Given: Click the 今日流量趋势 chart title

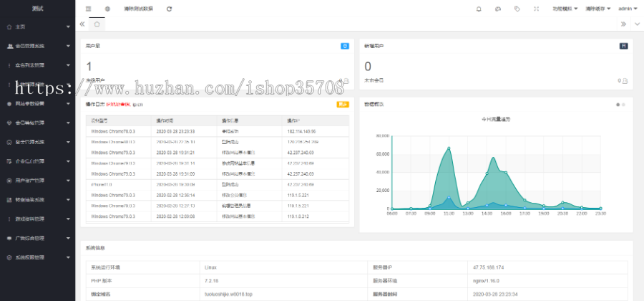Looking at the screenshot, I should 496,119.
